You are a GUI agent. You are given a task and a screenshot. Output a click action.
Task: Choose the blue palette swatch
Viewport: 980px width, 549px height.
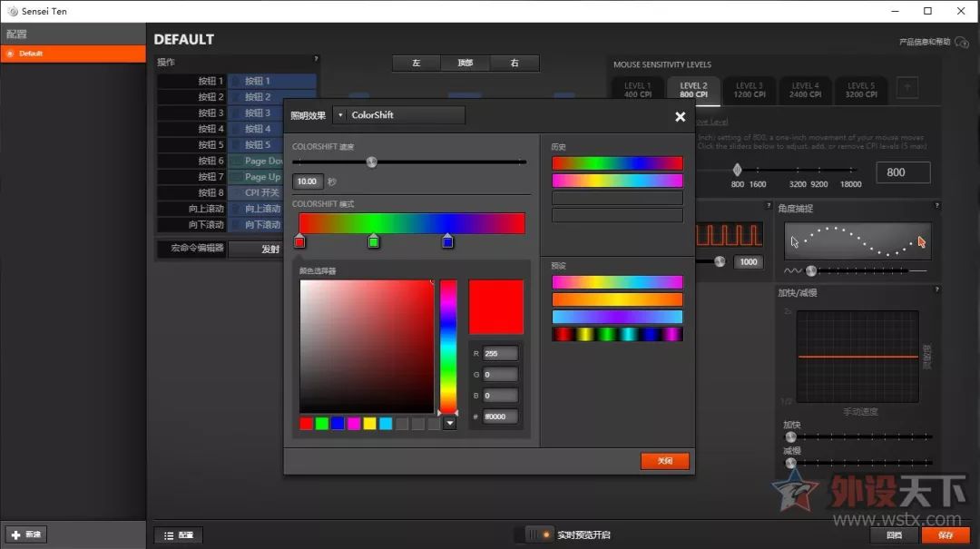coord(338,424)
